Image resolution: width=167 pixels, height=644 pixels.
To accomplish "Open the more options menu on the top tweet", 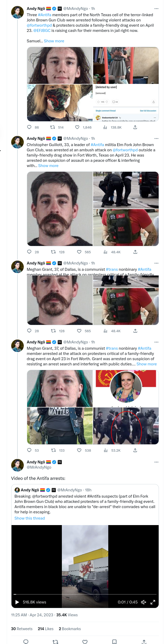I will pos(156,9).
